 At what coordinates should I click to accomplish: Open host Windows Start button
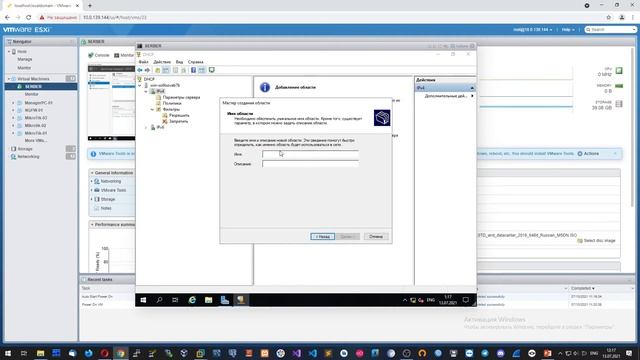8,353
